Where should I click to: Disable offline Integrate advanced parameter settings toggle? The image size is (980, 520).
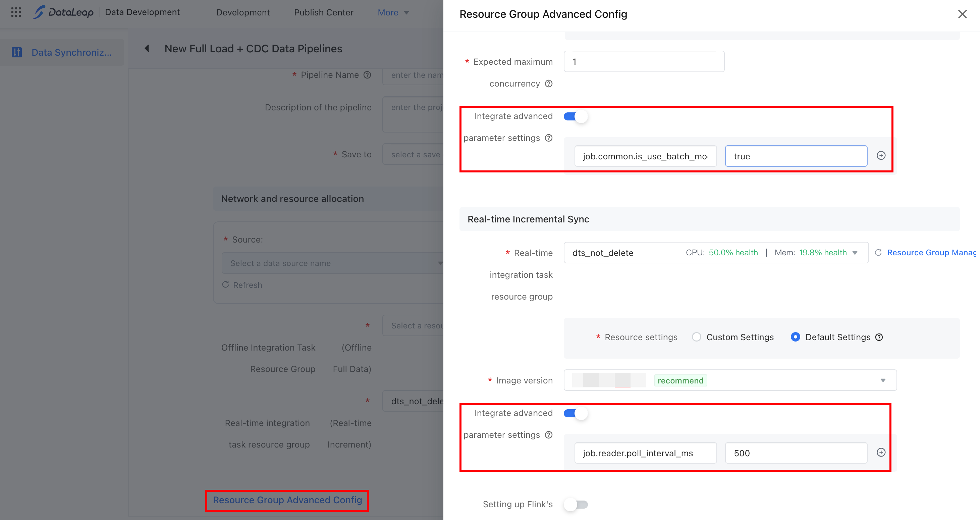click(x=576, y=116)
